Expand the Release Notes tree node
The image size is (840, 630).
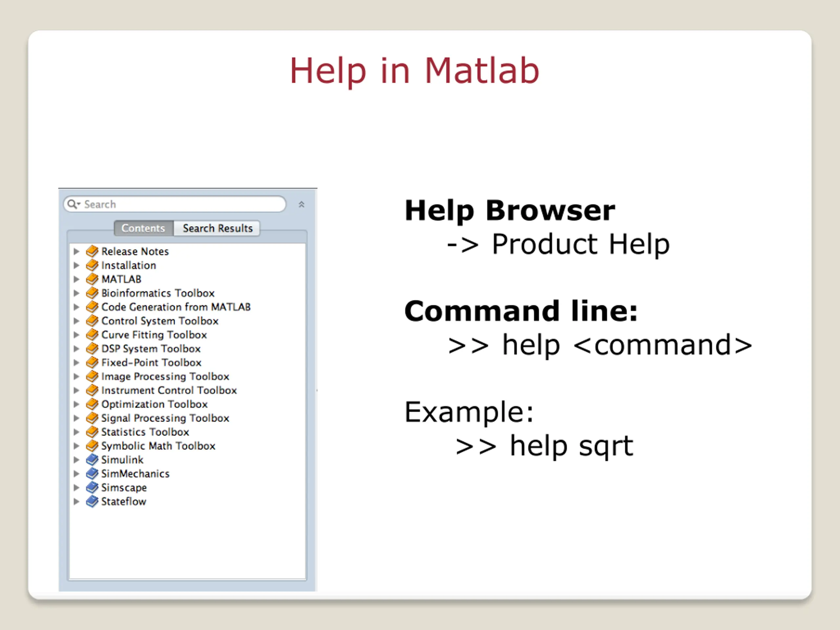76,251
